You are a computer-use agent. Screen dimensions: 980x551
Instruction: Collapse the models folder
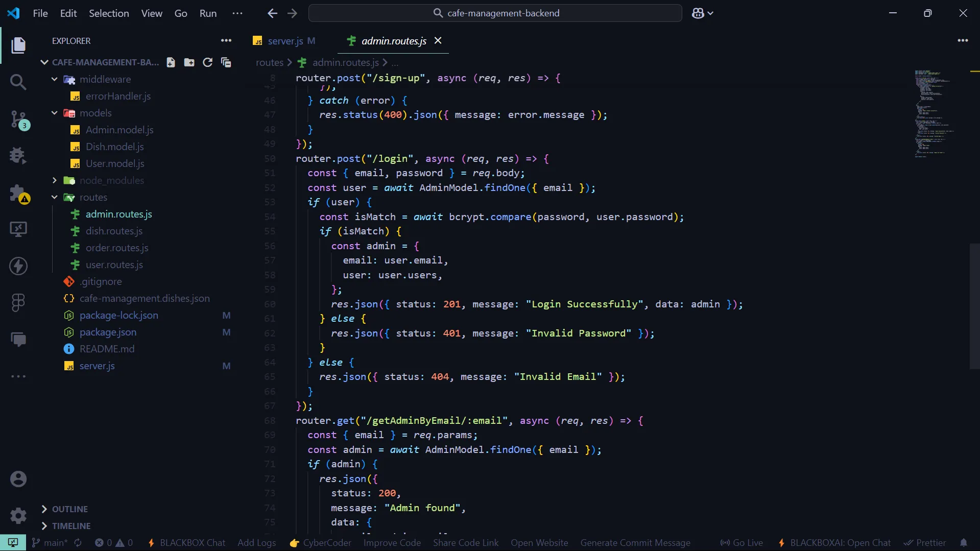pos(55,113)
